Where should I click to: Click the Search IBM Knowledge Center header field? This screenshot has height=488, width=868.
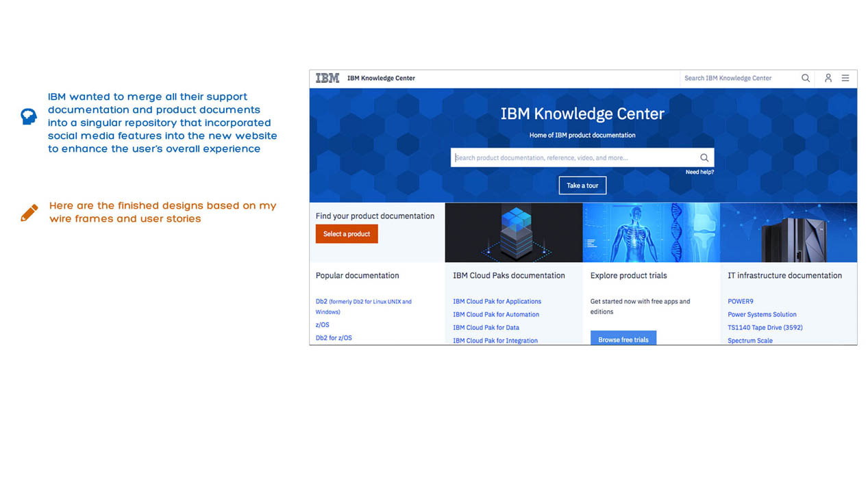coord(739,78)
